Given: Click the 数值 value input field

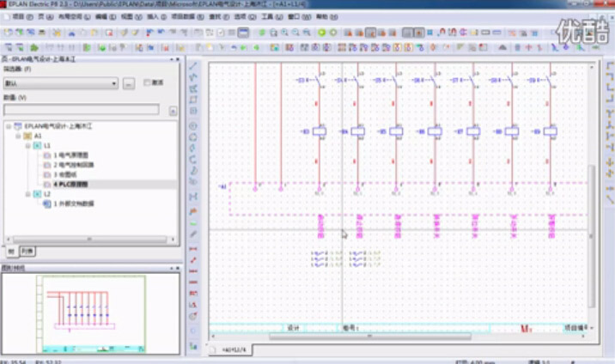Looking at the screenshot, I should pyautogui.click(x=82, y=110).
